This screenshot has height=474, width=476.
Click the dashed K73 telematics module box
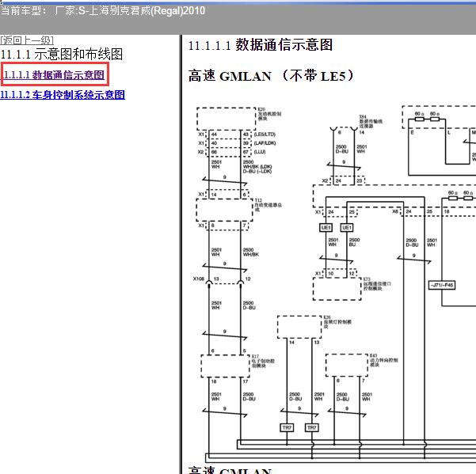(x=337, y=289)
